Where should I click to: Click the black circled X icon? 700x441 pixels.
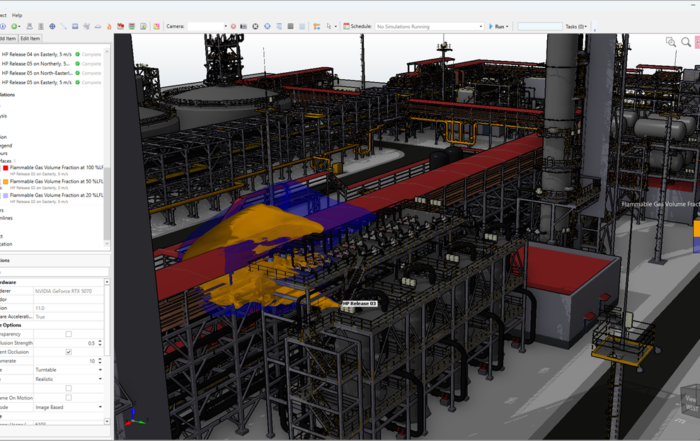point(255,26)
